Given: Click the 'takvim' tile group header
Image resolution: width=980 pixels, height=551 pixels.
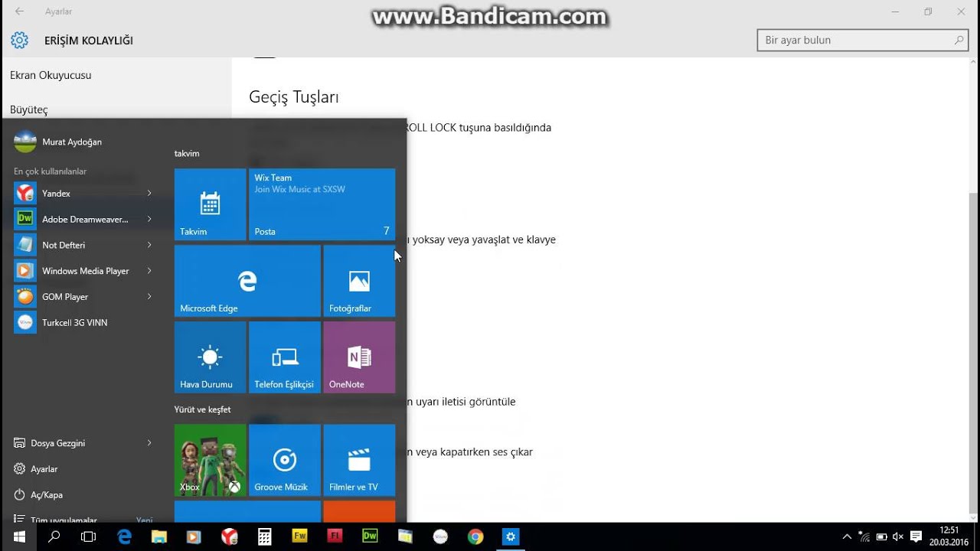Looking at the screenshot, I should click(187, 153).
